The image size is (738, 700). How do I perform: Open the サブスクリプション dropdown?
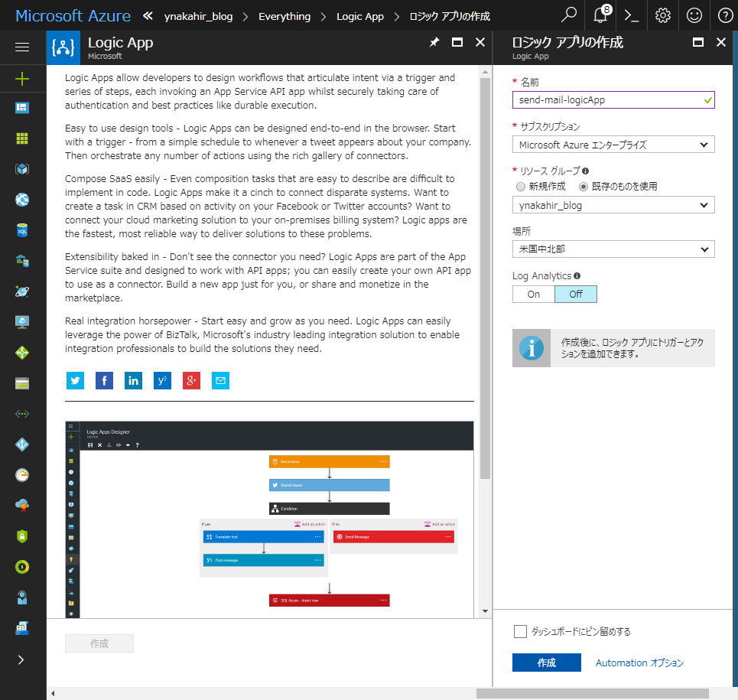pos(613,145)
